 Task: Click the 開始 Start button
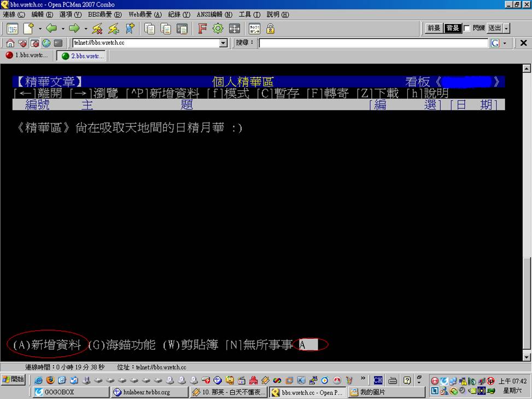[13, 379]
